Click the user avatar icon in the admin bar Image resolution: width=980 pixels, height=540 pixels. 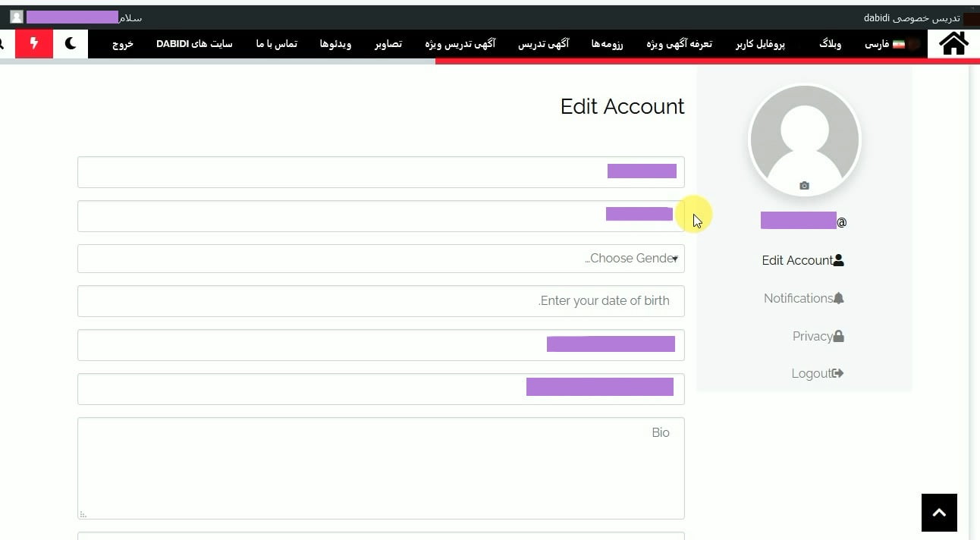[17, 17]
